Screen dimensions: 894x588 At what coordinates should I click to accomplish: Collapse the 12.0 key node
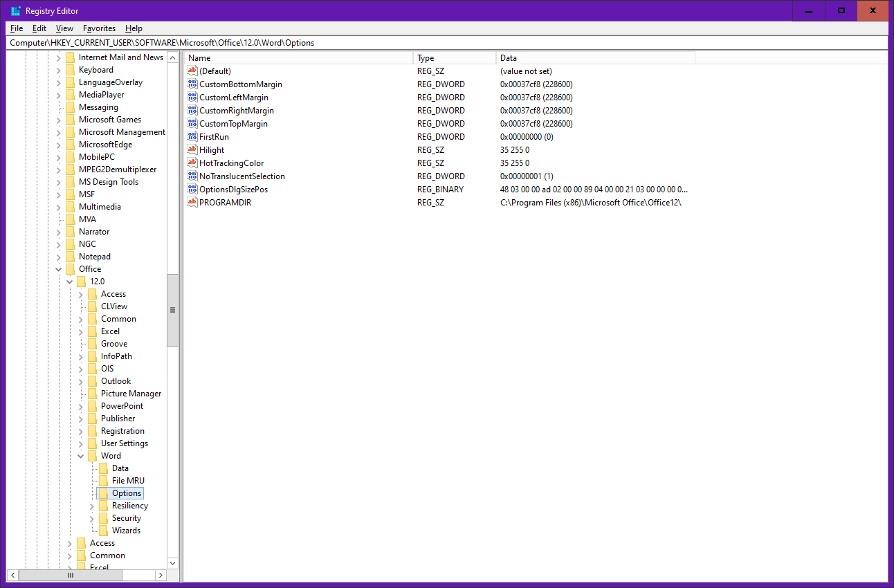pos(70,282)
